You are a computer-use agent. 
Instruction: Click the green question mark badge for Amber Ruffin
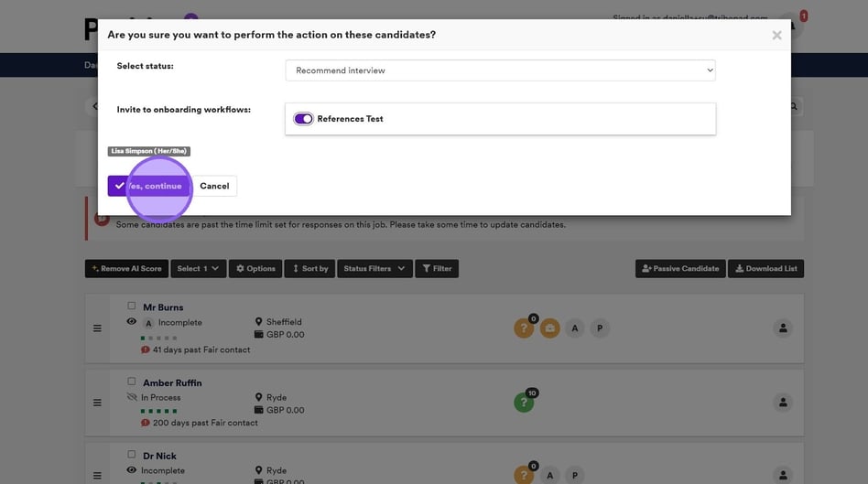(524, 403)
